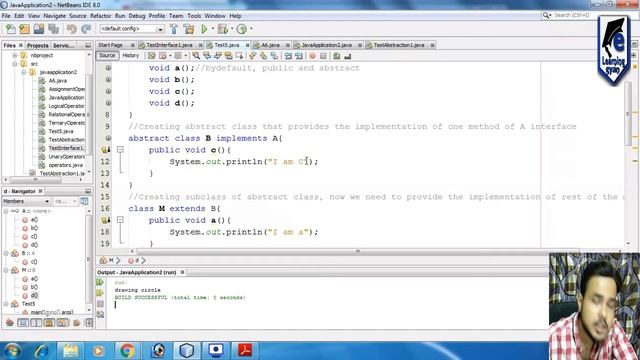Click the New File toolbar icon
The image size is (640, 360).
pyautogui.click(x=11, y=29)
